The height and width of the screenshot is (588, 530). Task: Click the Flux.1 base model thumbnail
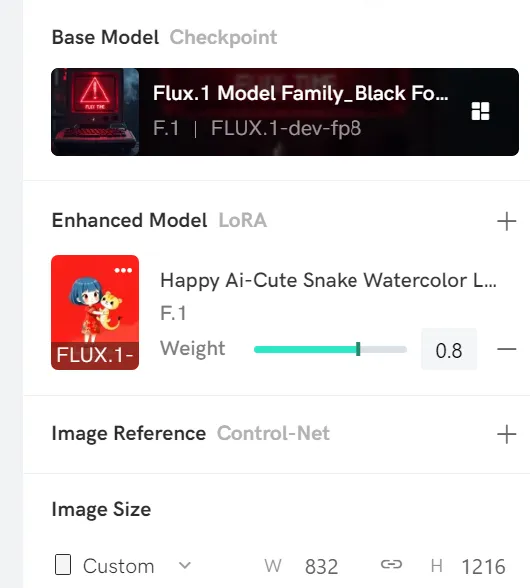click(x=95, y=112)
